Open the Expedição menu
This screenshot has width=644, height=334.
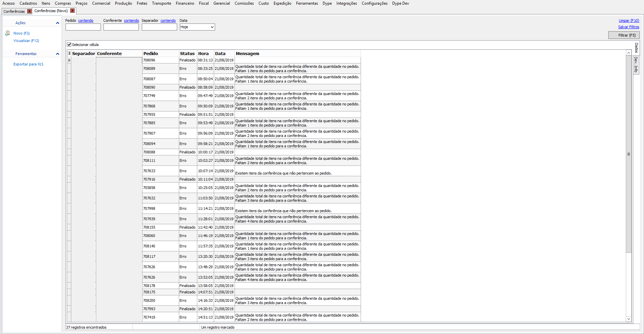point(282,3)
